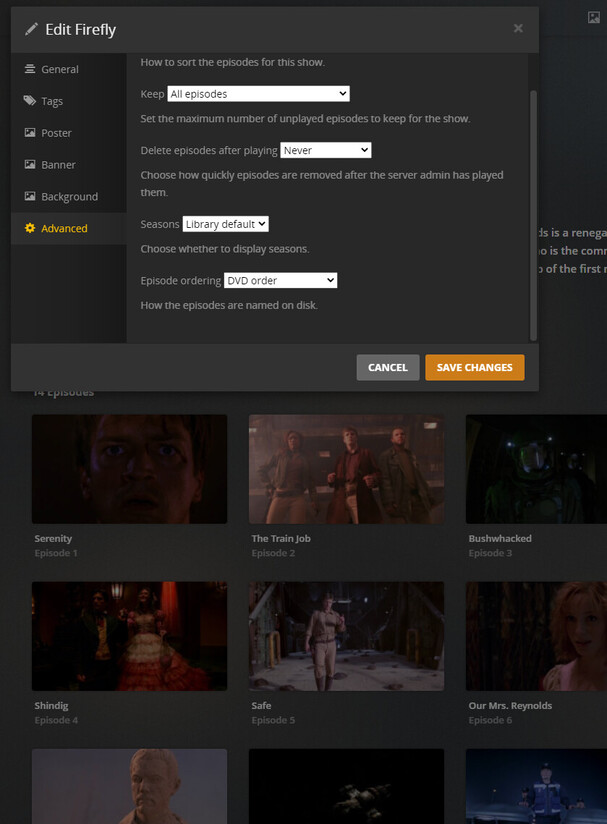607x824 pixels.
Task: Open the Serenity episode thumbnail
Action: (129, 469)
